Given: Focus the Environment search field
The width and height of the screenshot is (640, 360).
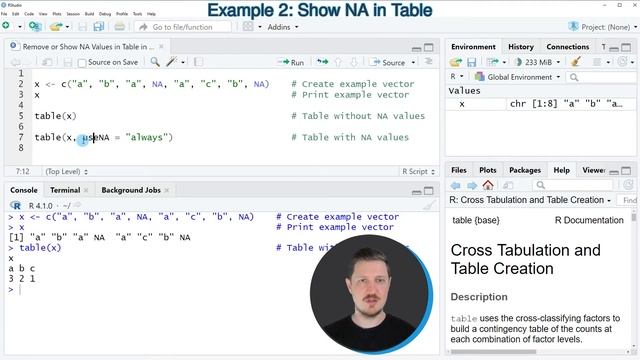Looking at the screenshot, I should (602, 77).
